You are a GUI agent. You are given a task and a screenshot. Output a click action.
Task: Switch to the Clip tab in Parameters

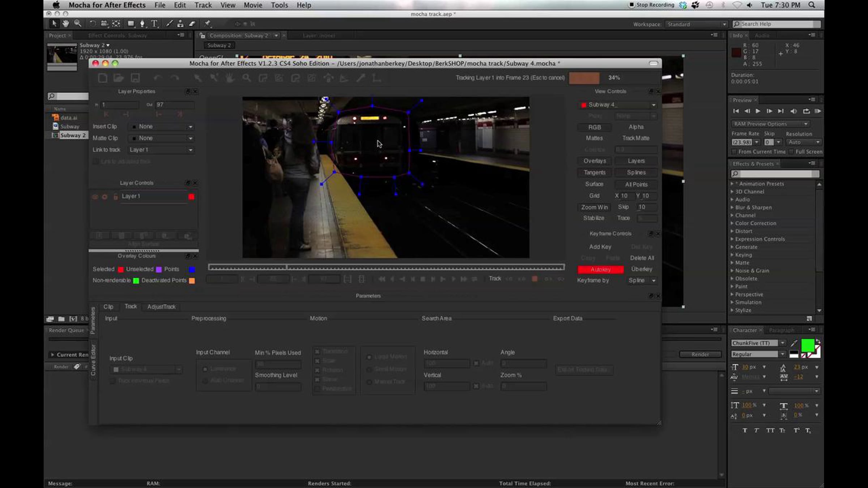tap(108, 307)
